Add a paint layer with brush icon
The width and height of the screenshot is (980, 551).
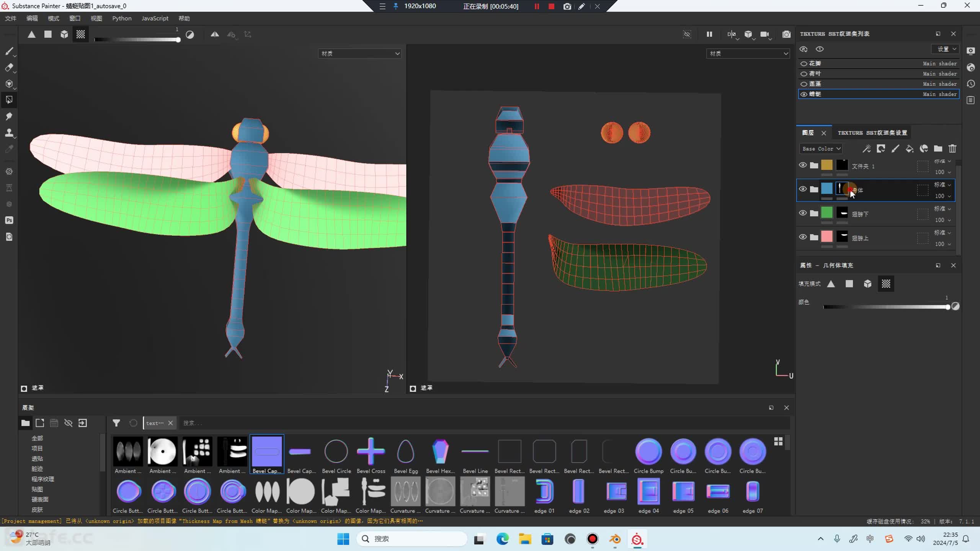click(895, 148)
